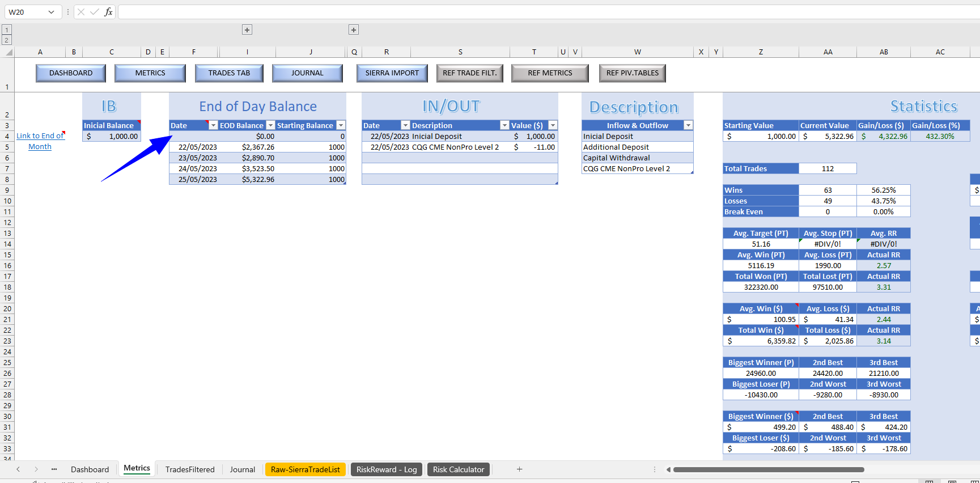Open the Date filter in IN/OUT table
Screen dimensions: 980x483
[405, 125]
